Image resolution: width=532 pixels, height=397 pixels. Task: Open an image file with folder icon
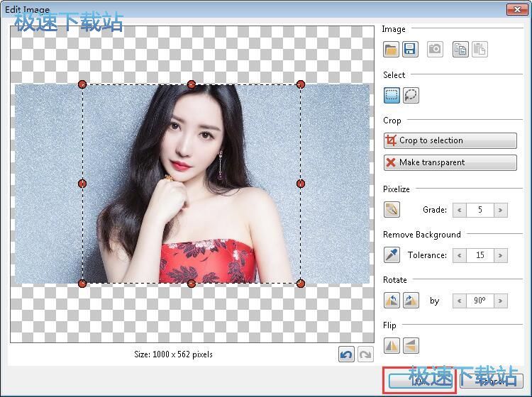pyautogui.click(x=391, y=50)
